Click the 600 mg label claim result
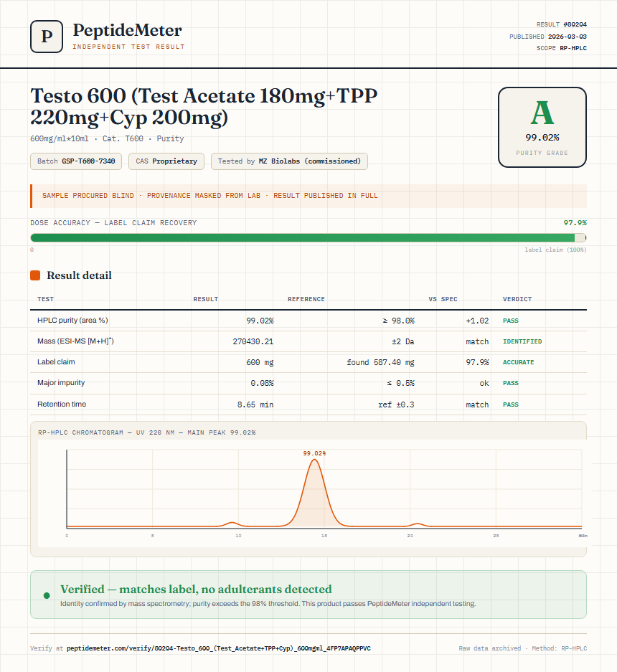617x672 pixels. pyautogui.click(x=260, y=363)
